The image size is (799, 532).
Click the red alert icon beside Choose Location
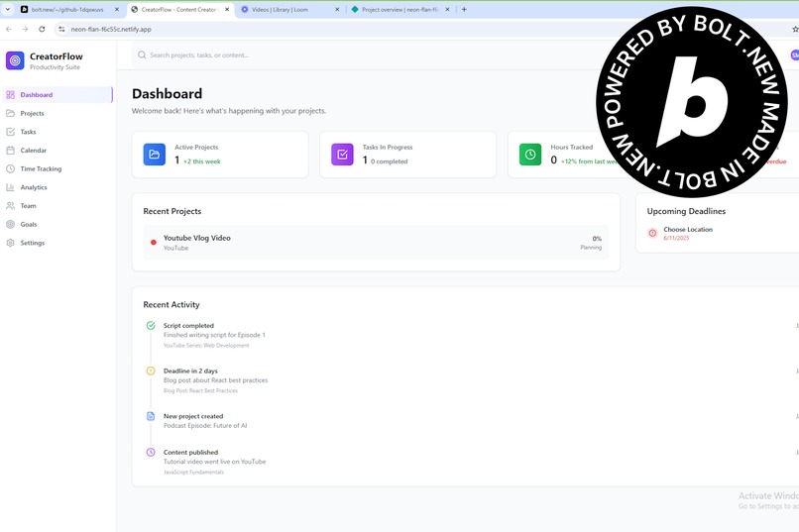652,233
